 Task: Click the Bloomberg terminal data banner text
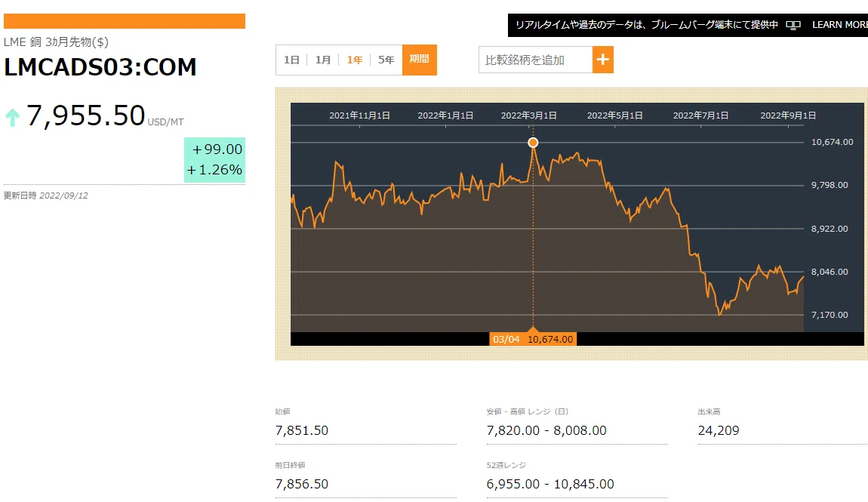[x=647, y=25]
